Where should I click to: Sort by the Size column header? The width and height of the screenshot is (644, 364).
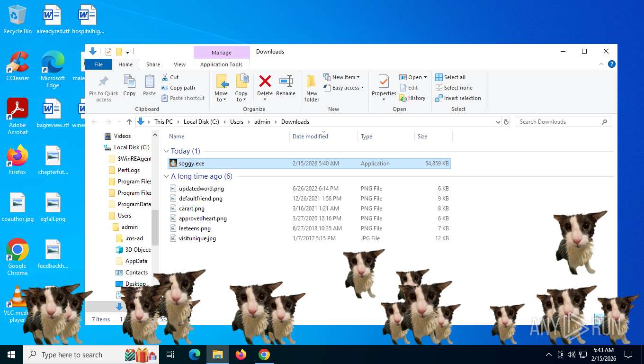click(422, 136)
